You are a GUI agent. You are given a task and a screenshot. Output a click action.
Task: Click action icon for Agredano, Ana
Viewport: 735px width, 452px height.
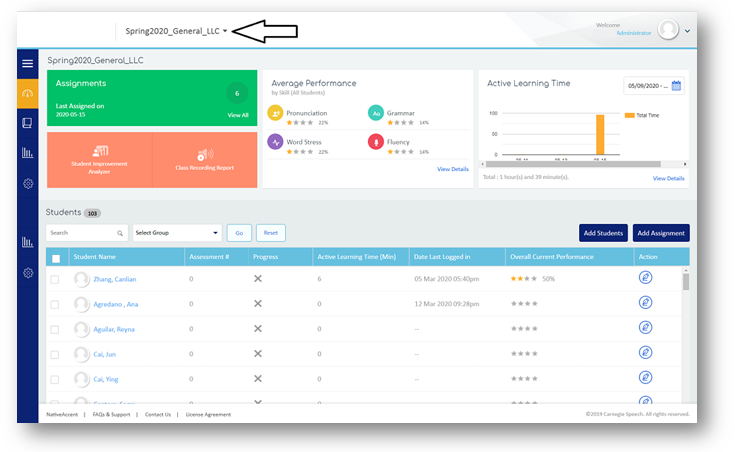pyautogui.click(x=645, y=302)
